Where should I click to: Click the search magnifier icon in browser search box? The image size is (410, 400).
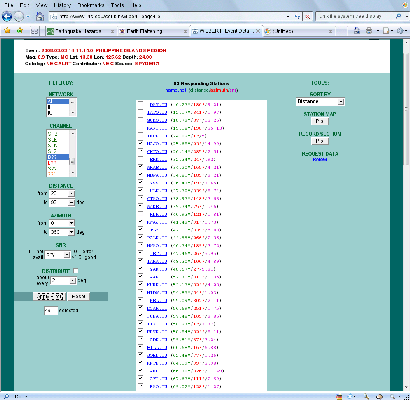(398, 16)
